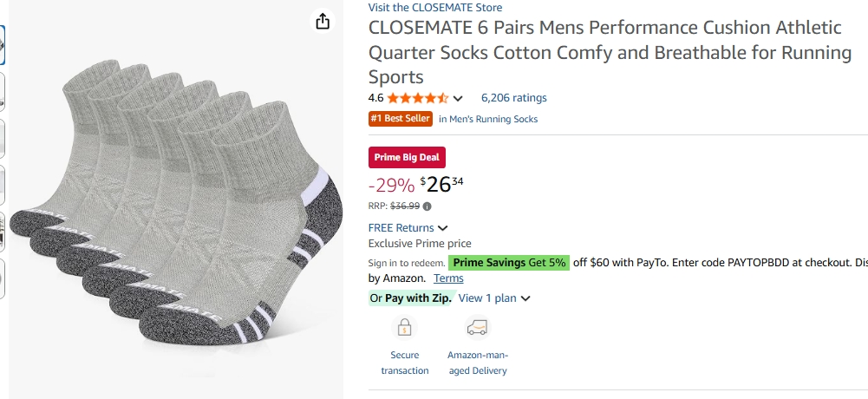This screenshot has width=868, height=399.
Task: Click the share icon above the product image
Action: 323,21
